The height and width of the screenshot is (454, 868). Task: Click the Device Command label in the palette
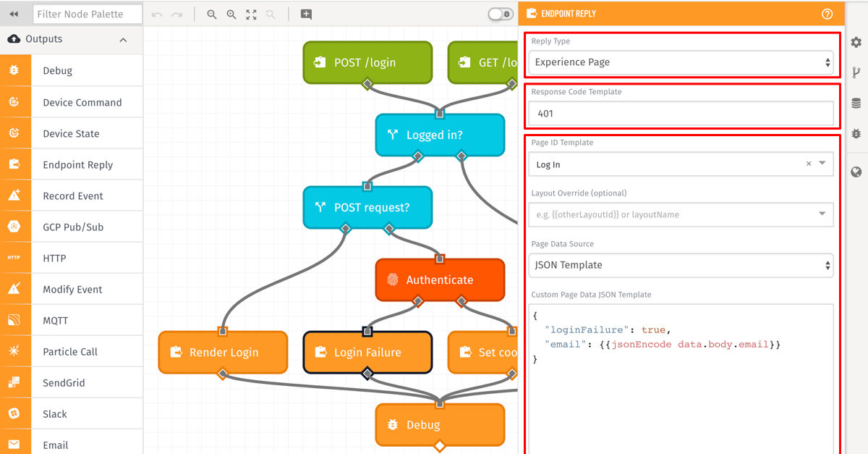click(x=82, y=102)
